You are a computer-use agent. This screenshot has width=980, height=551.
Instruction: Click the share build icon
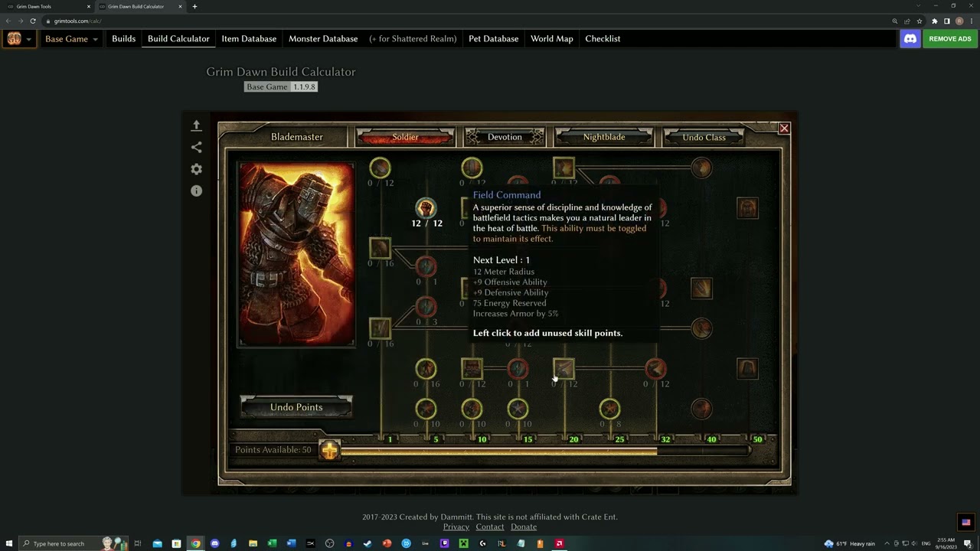196,147
